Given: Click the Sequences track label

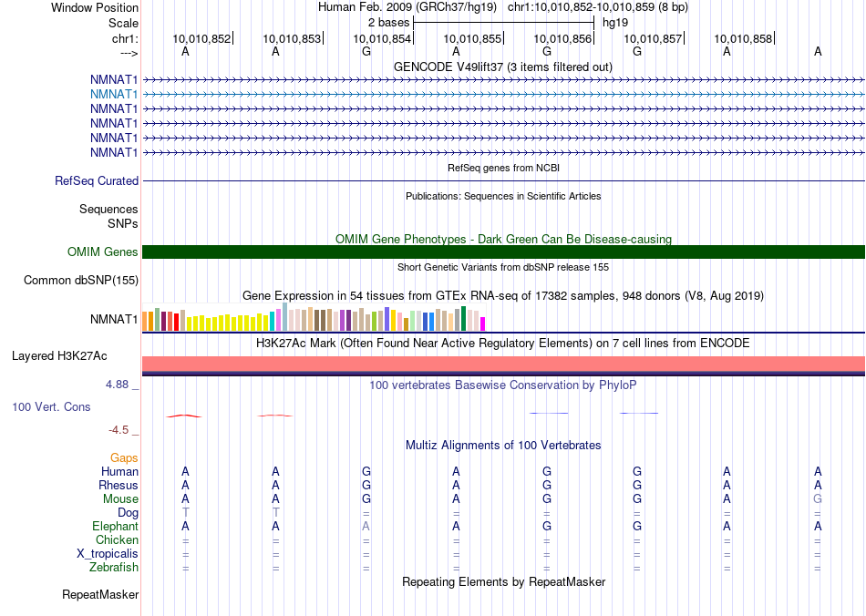Looking at the screenshot, I should click(108, 210).
